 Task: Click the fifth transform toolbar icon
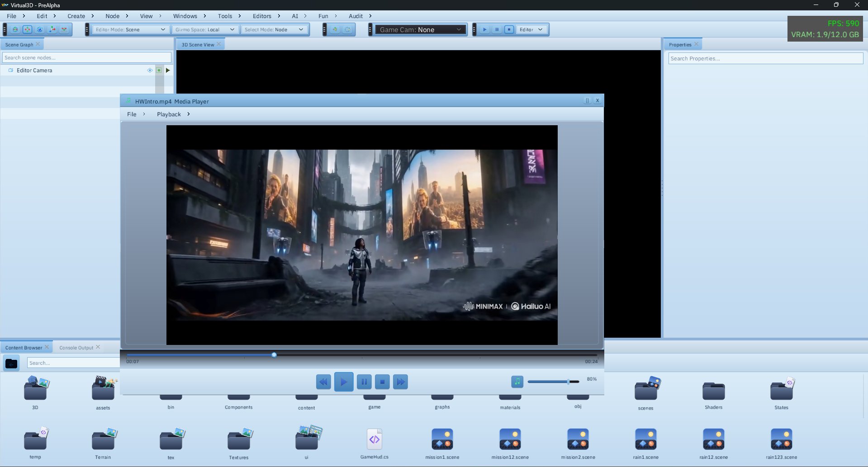pos(64,29)
